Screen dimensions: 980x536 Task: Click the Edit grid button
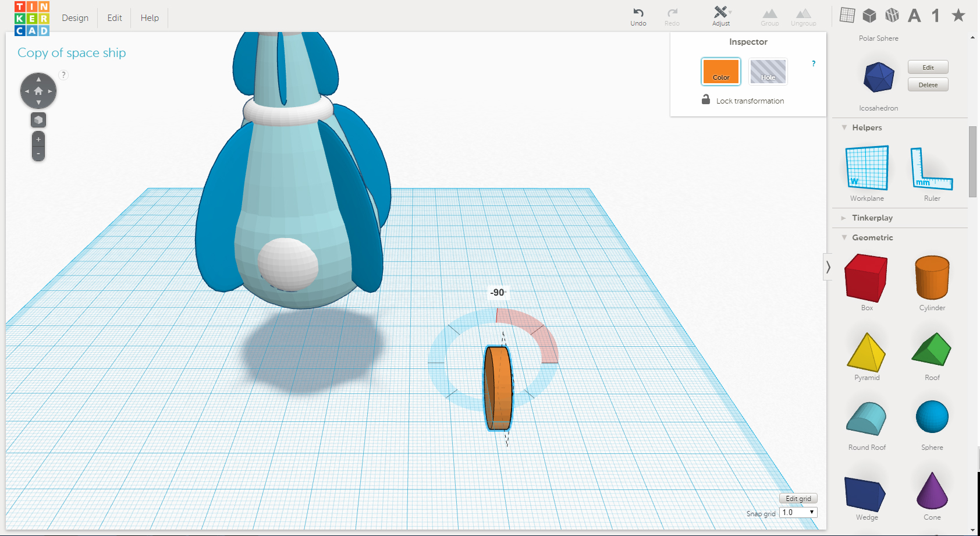tap(798, 499)
